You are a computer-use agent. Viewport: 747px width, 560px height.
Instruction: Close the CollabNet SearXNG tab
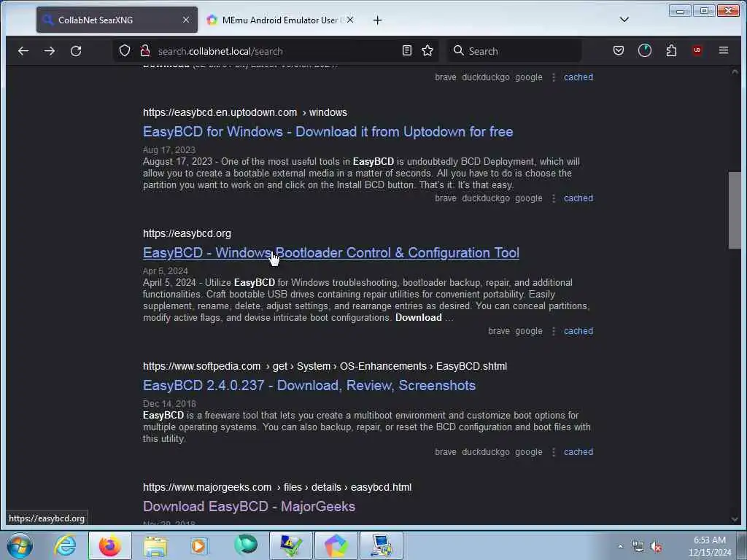(x=186, y=20)
